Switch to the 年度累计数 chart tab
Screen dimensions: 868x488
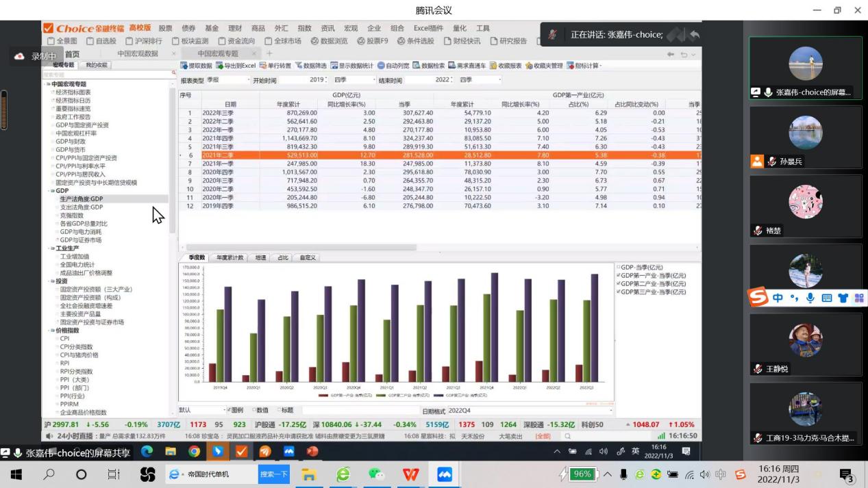click(x=230, y=257)
